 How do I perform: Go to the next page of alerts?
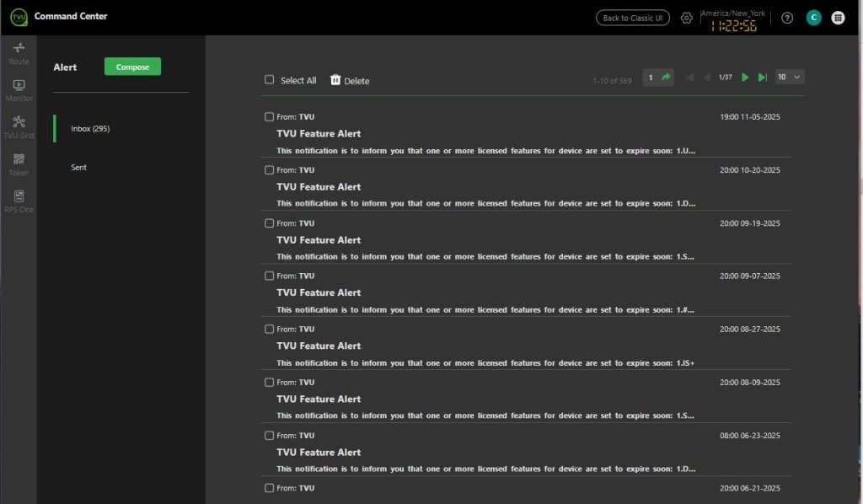[745, 77]
